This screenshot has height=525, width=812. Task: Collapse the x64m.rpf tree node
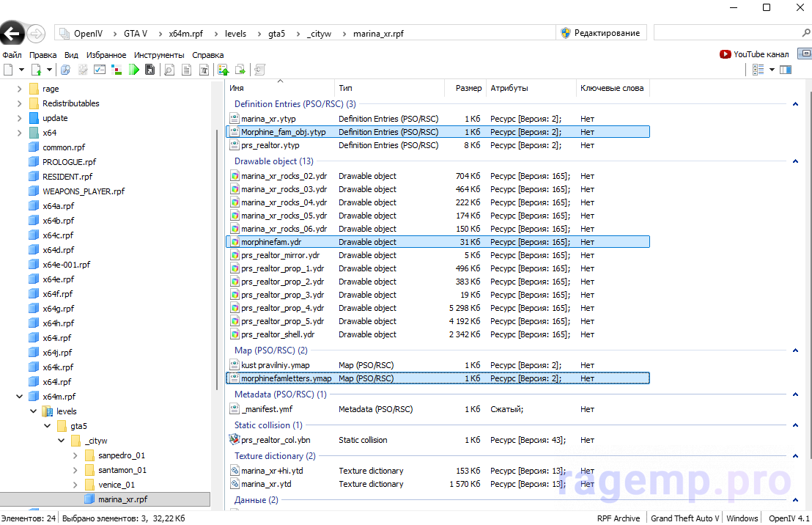click(19, 397)
